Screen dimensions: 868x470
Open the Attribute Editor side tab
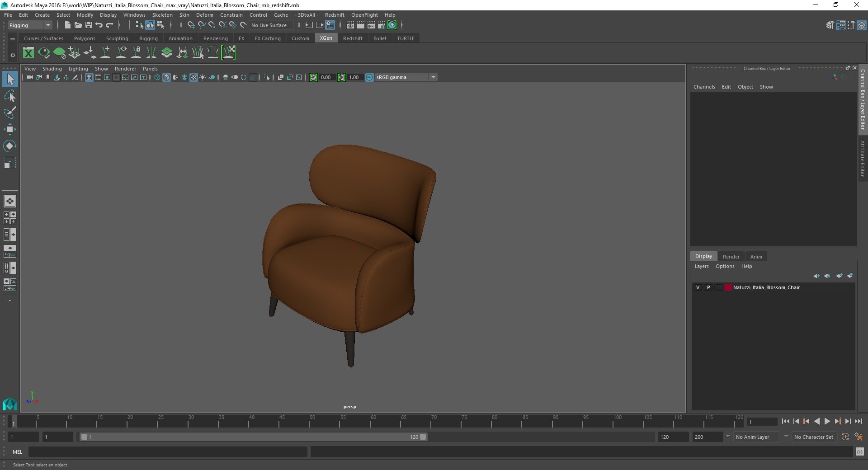point(863,158)
